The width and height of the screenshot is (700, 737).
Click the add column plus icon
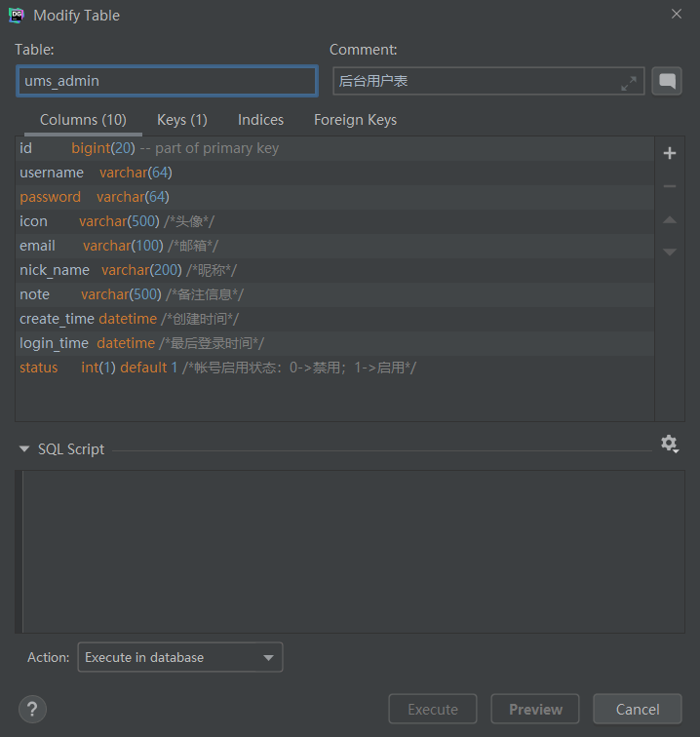(670, 153)
